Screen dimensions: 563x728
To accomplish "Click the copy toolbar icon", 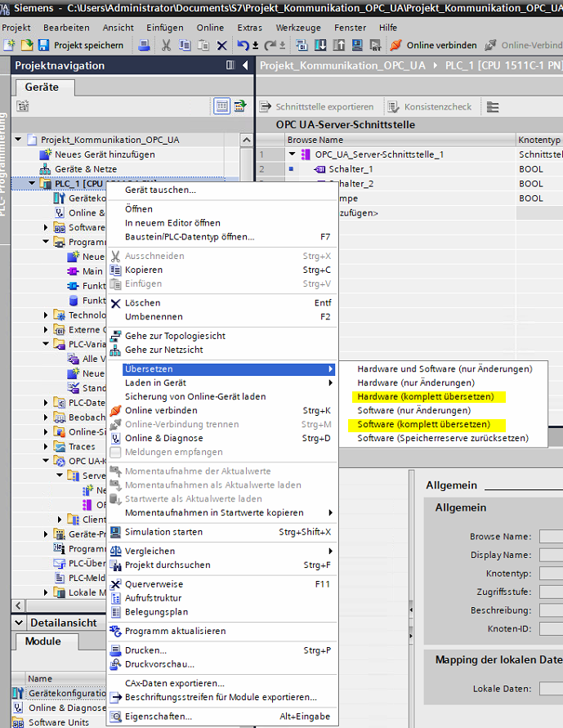I will tap(185, 45).
